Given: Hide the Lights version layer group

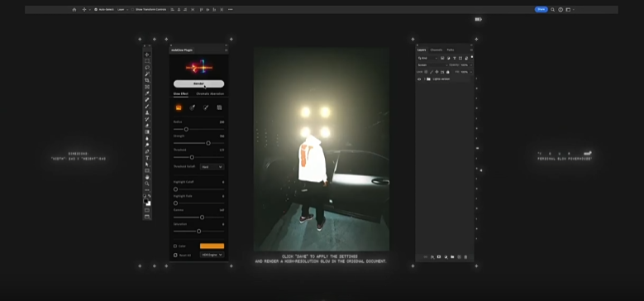Looking at the screenshot, I should pyautogui.click(x=419, y=79).
